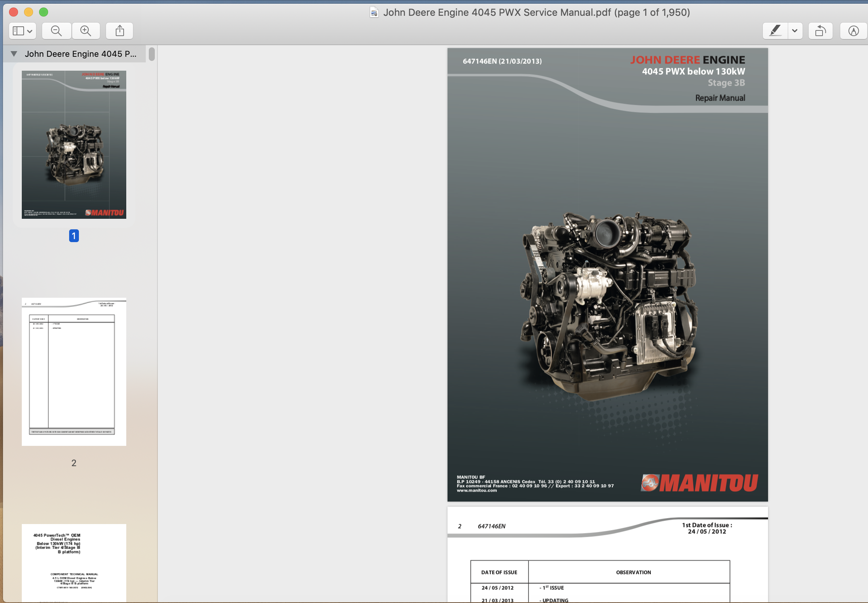Click the 'JOHN DEERE ENGINE' cover heading

688,60
